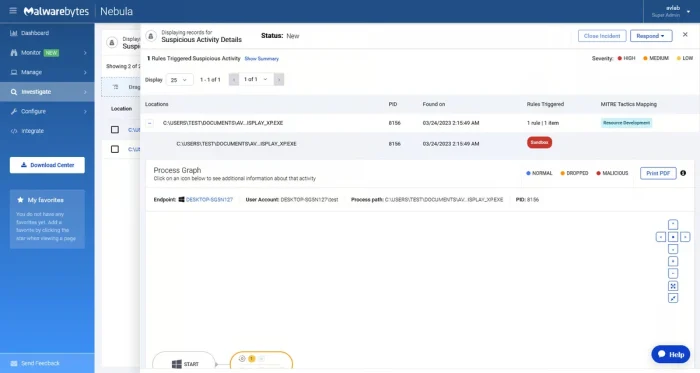Zoom in the process graph
700x373 pixels.
673,261
